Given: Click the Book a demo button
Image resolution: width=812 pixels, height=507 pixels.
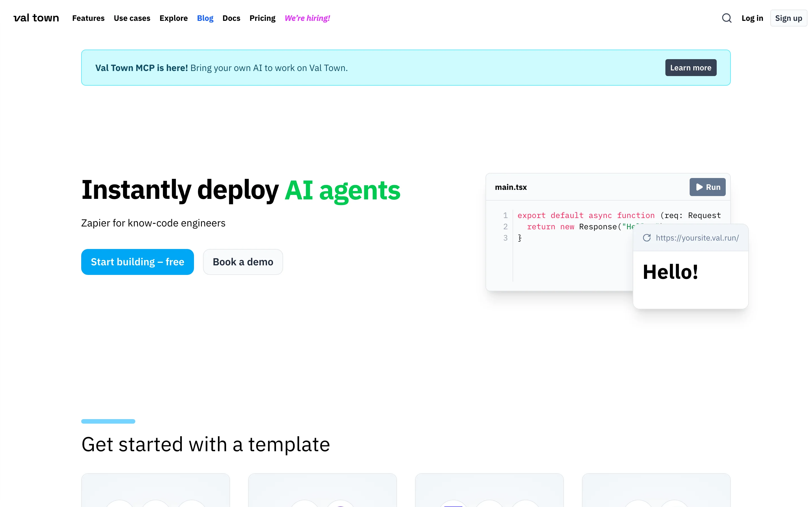Looking at the screenshot, I should [x=243, y=262].
